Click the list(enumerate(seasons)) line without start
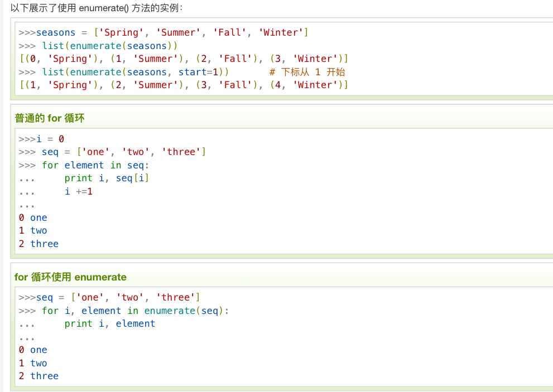 pos(109,46)
